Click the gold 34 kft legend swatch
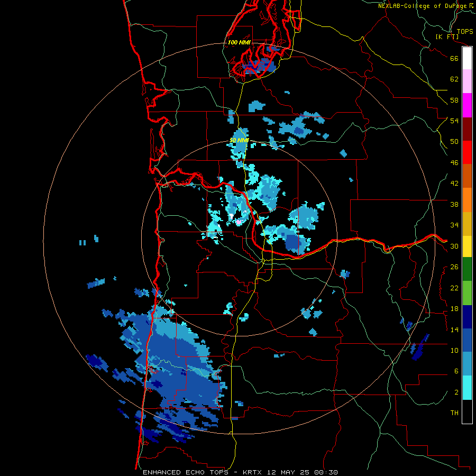This screenshot has height=476, width=476. point(467,223)
